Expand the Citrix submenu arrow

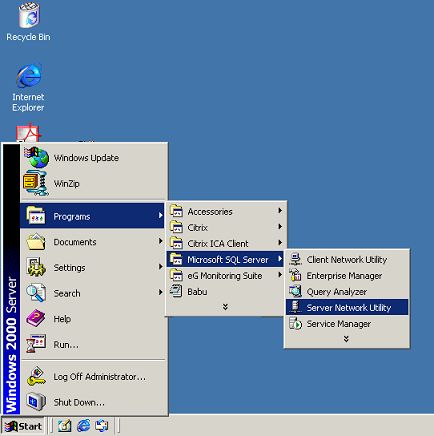pyautogui.click(x=280, y=227)
